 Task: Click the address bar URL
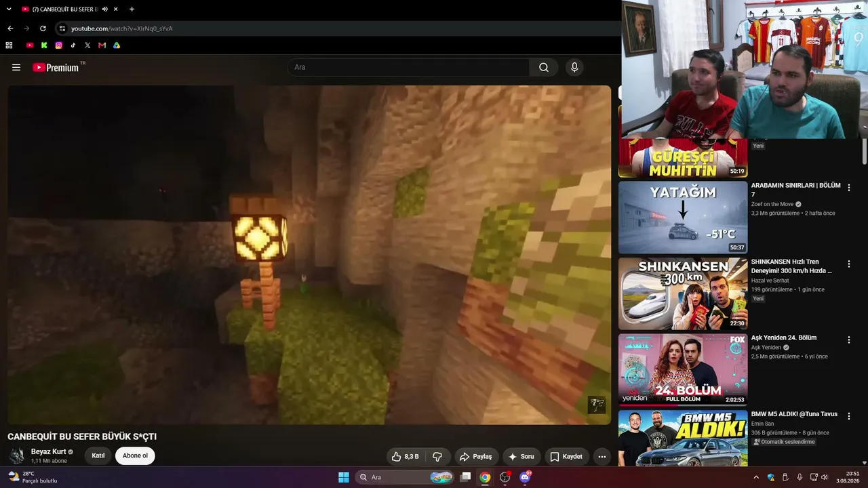coord(122,28)
